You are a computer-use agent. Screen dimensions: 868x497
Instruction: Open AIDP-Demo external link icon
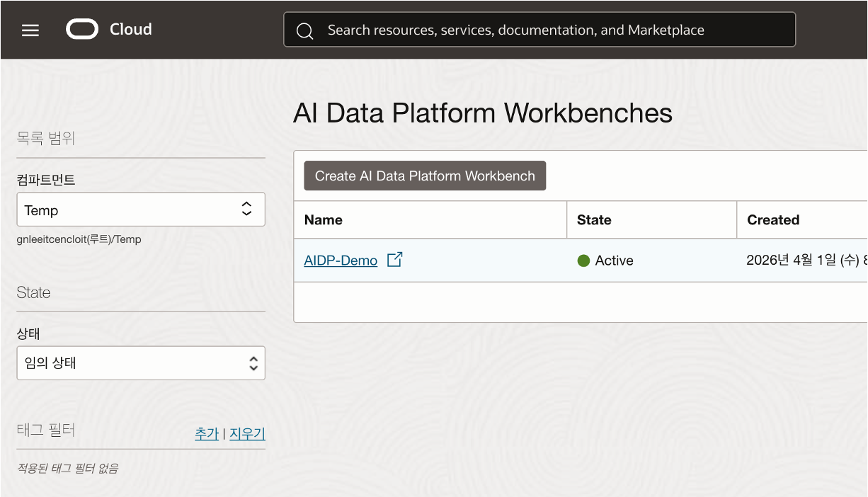pos(394,260)
